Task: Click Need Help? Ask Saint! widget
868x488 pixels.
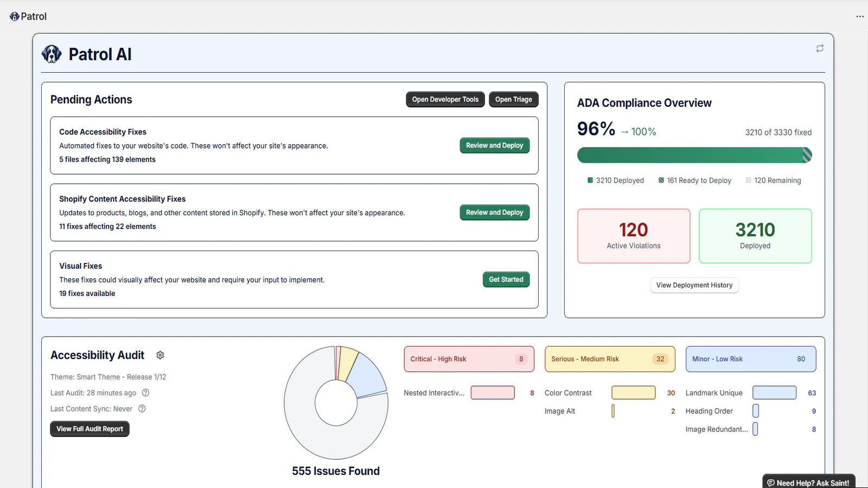Action: [809, 481]
